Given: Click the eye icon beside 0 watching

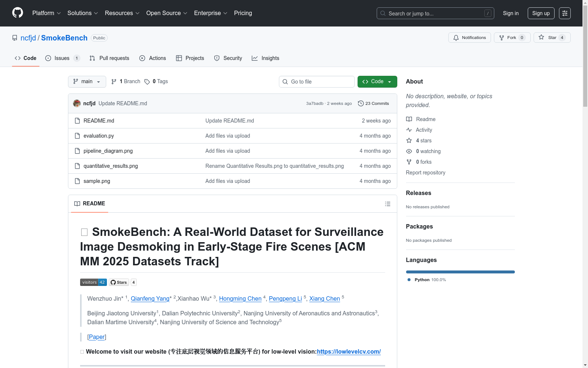Looking at the screenshot, I should point(409,151).
